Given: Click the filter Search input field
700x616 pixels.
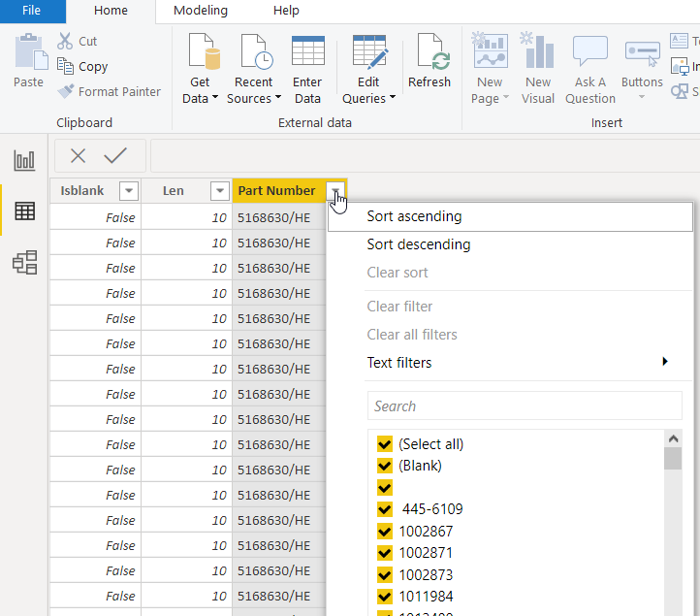Looking at the screenshot, I should (x=525, y=406).
